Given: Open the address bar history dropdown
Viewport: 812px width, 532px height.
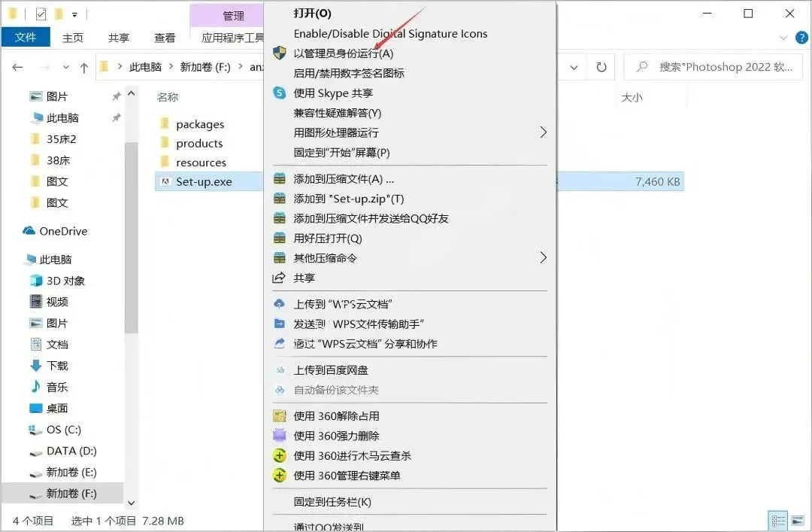Looking at the screenshot, I should 574,68.
